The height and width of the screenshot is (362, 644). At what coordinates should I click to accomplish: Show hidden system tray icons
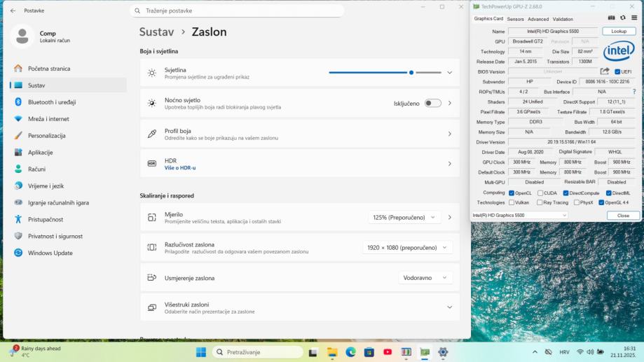click(535, 352)
